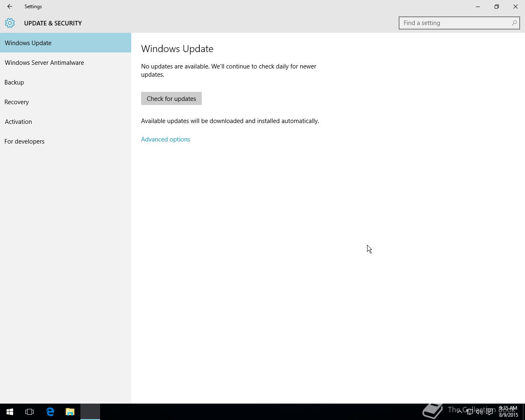Viewport: 525px width, 420px height.
Task: Open the Activation page
Action: click(66, 121)
